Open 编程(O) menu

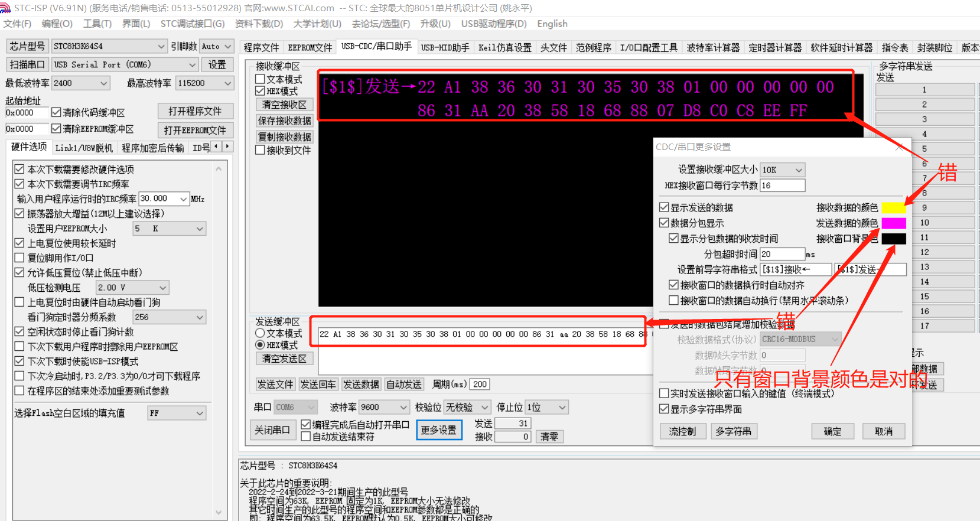point(57,24)
